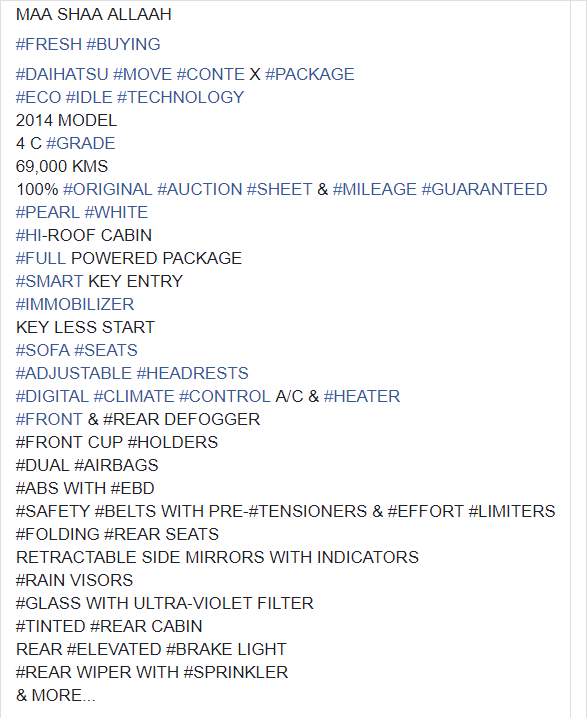Click the #MILEAGE hashtag

(375, 189)
